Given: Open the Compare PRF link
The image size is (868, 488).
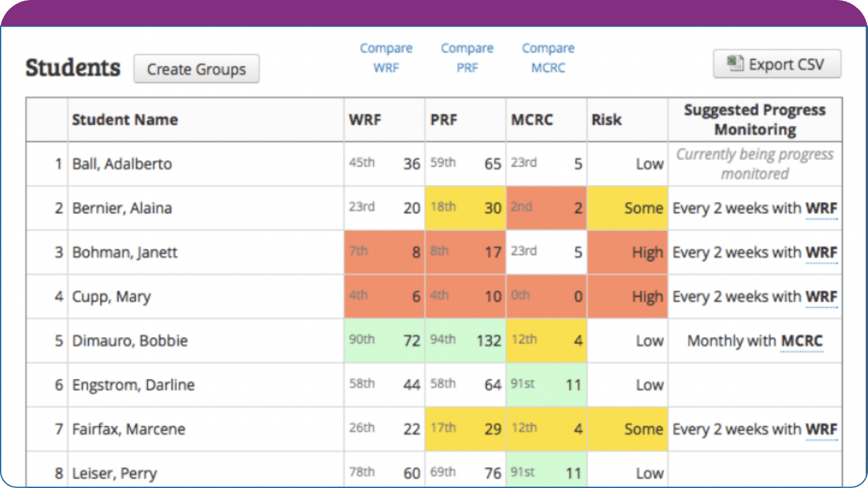Looking at the screenshot, I should pyautogui.click(x=467, y=58).
